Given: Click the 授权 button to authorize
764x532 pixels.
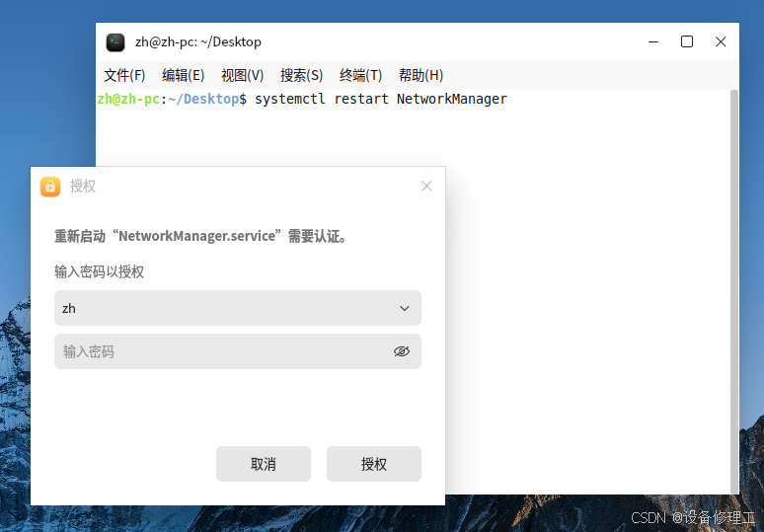Looking at the screenshot, I should (x=374, y=464).
